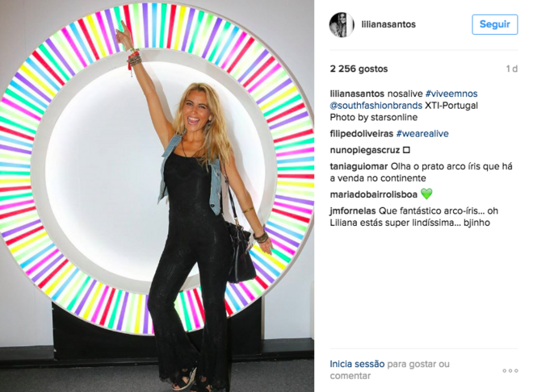Click the #viveemnos hashtag

pos(451,94)
